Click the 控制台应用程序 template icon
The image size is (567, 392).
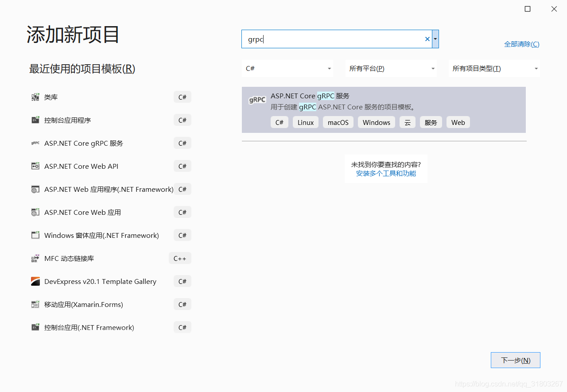35,120
